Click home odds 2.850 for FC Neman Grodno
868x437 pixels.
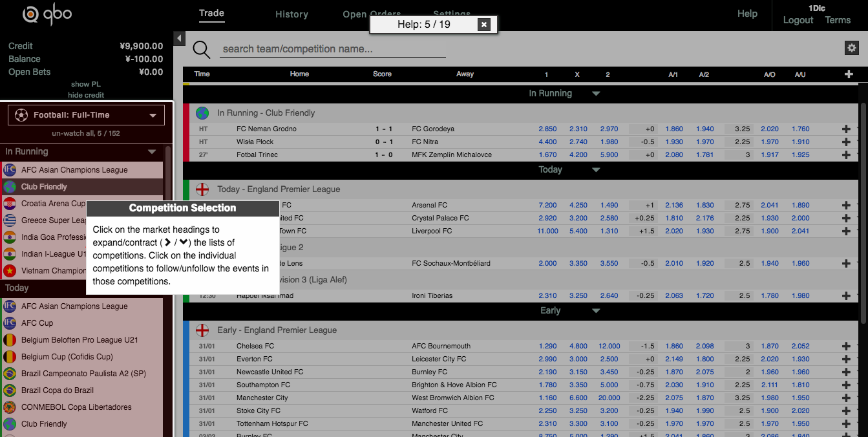point(547,129)
